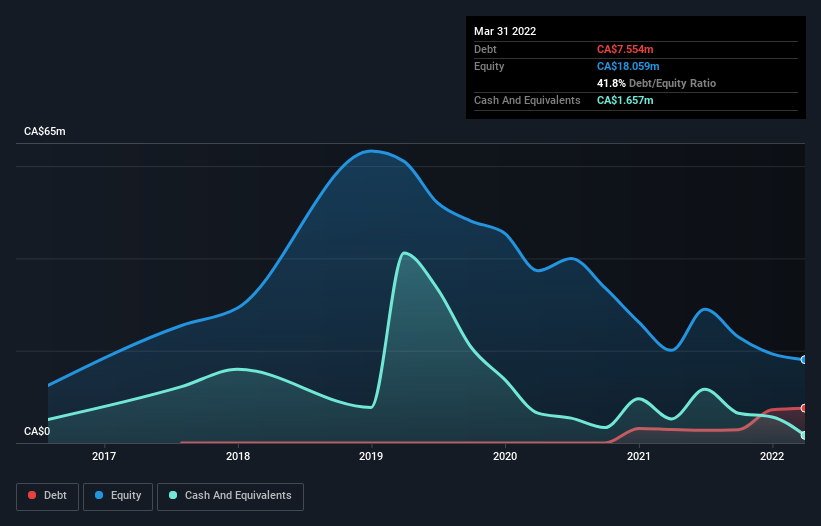The height and width of the screenshot is (526, 821).
Task: Click the Mar 31 2022 tooltip date
Action: click(x=505, y=31)
